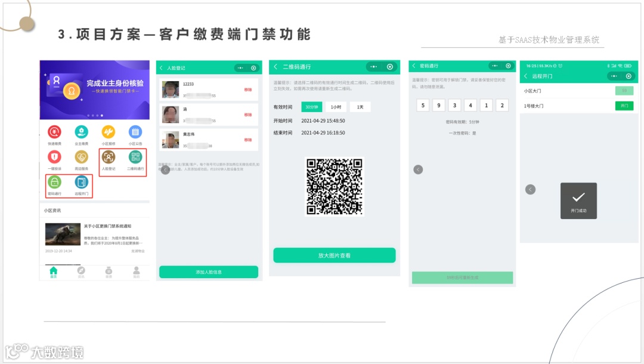Open the 快速缴费 quick payment icon
644x364 pixels.
tap(54, 132)
